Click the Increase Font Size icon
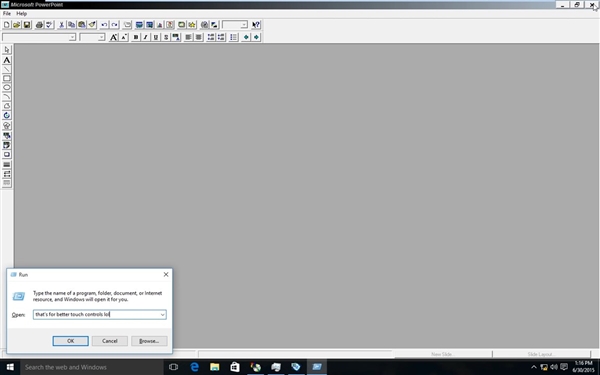Screen dimensions: 600x375 click(x=113, y=37)
